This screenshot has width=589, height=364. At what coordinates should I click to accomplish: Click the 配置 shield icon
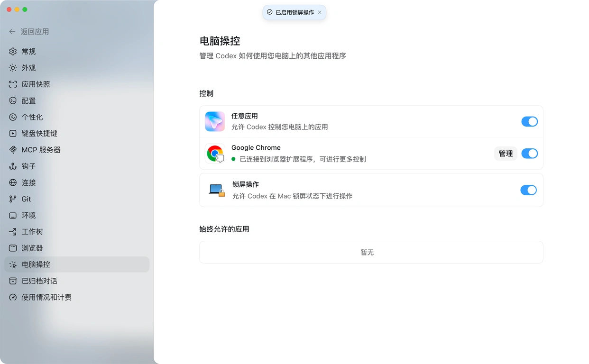(13, 100)
